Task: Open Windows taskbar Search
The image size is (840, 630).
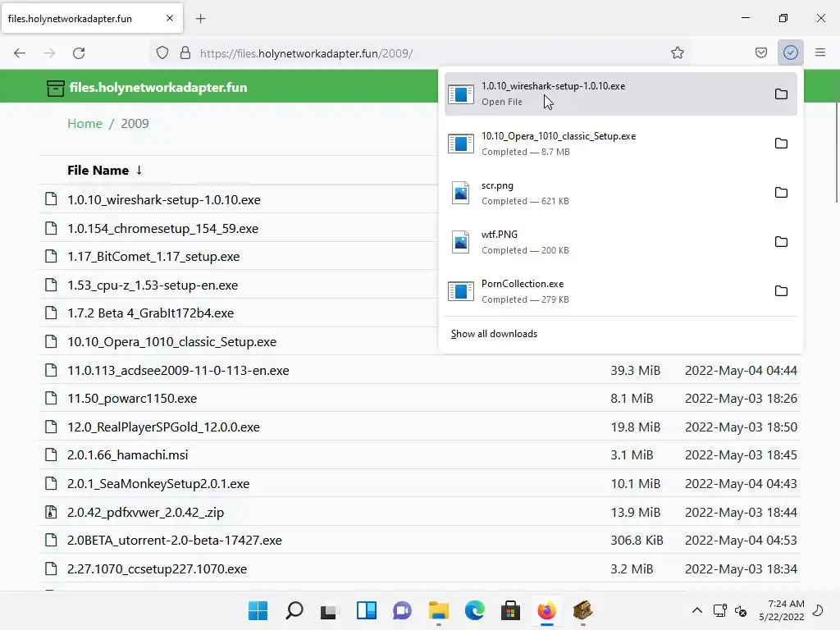Action: [x=294, y=610]
